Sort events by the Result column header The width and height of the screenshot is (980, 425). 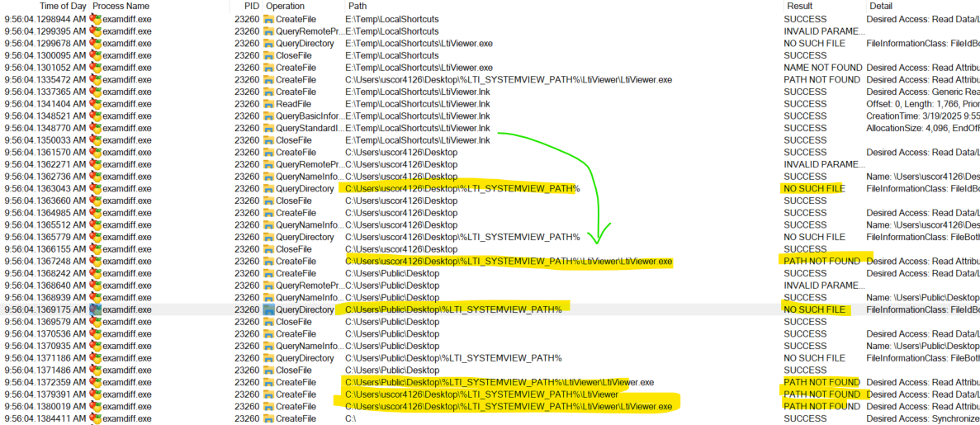point(798,6)
